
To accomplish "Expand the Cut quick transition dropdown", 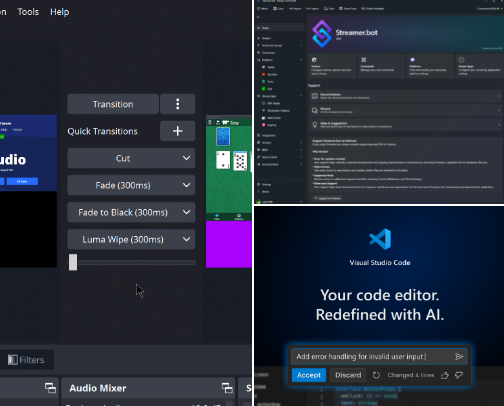I will tap(131, 158).
